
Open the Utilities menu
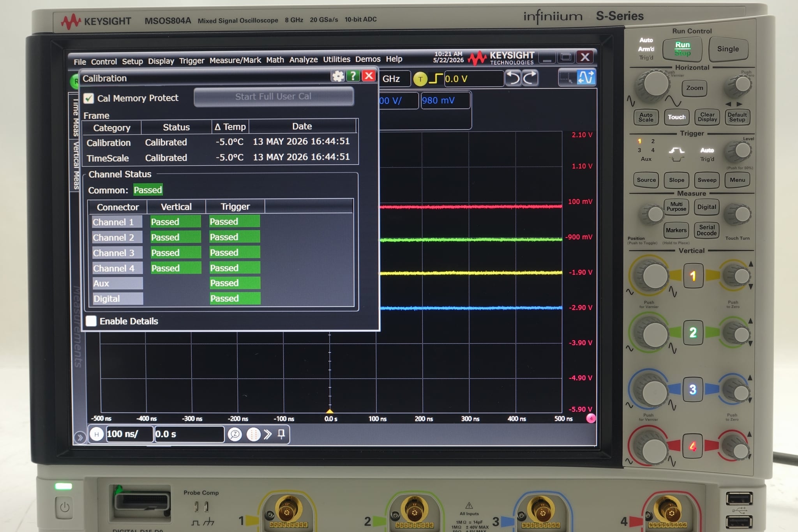[x=336, y=59]
